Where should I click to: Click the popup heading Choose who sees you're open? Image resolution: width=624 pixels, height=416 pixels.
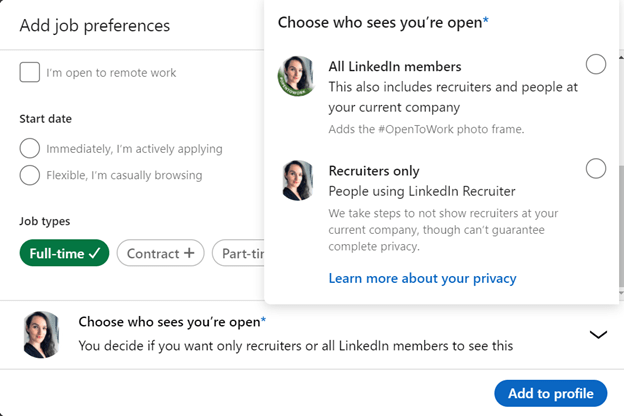tap(383, 22)
